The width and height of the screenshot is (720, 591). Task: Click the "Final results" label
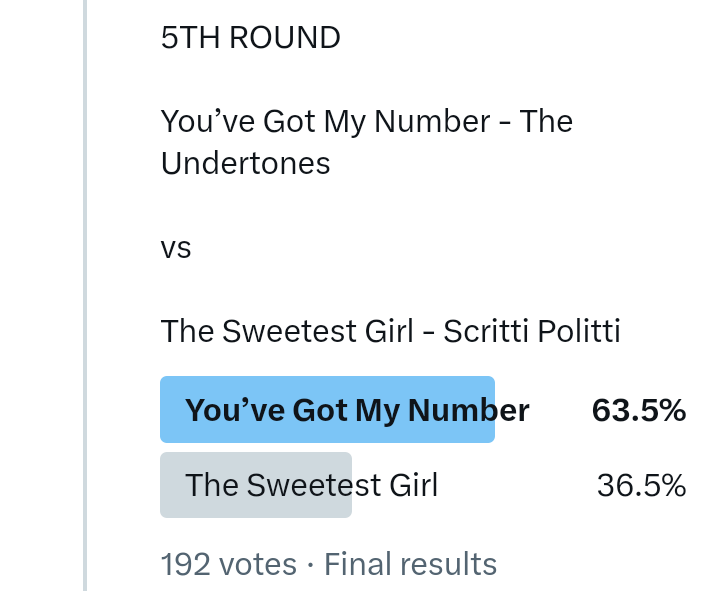point(410,564)
